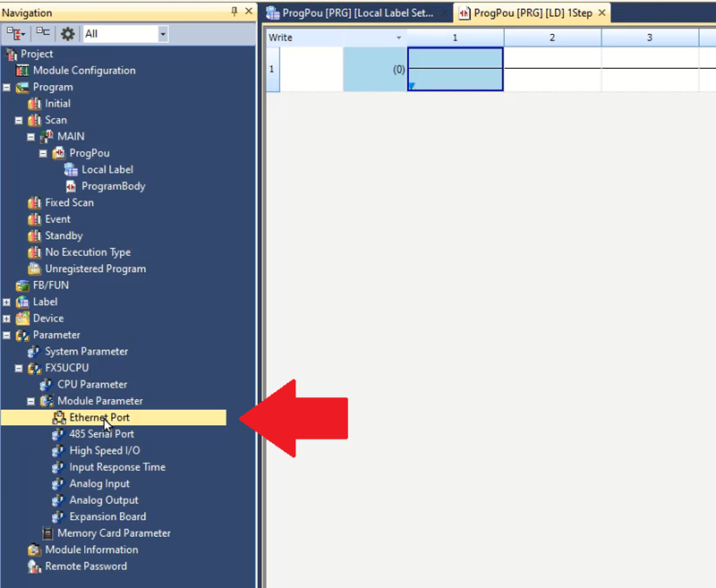This screenshot has width=716, height=588.
Task: Close the Navigation panel
Action: click(x=249, y=12)
